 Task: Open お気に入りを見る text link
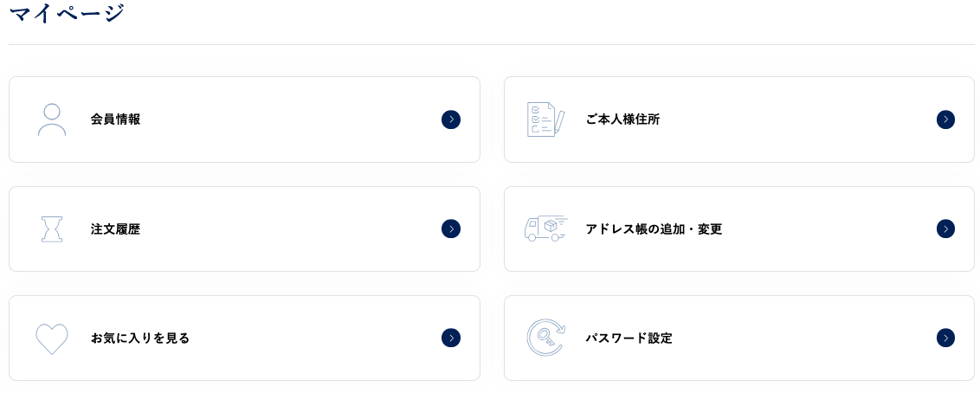tap(140, 338)
